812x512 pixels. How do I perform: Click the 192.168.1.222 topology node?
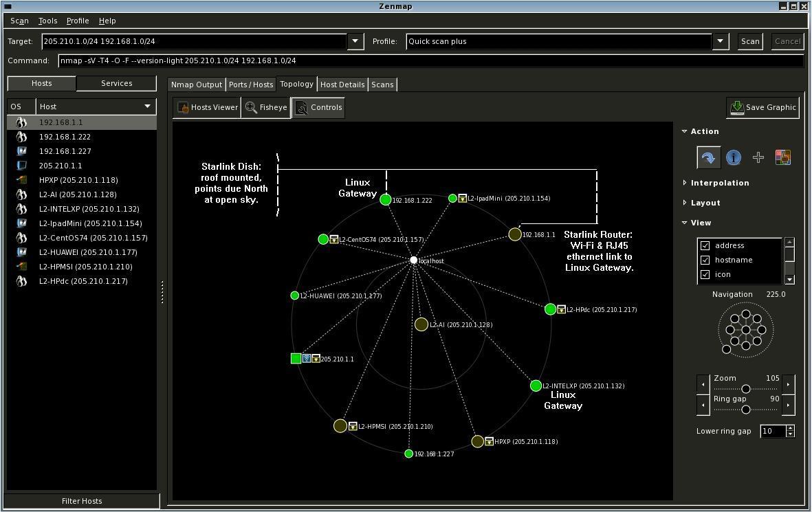(385, 199)
